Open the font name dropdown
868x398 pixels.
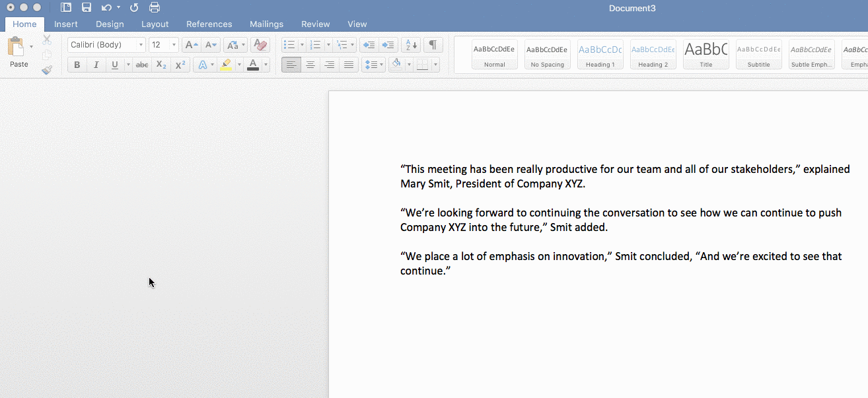point(141,44)
